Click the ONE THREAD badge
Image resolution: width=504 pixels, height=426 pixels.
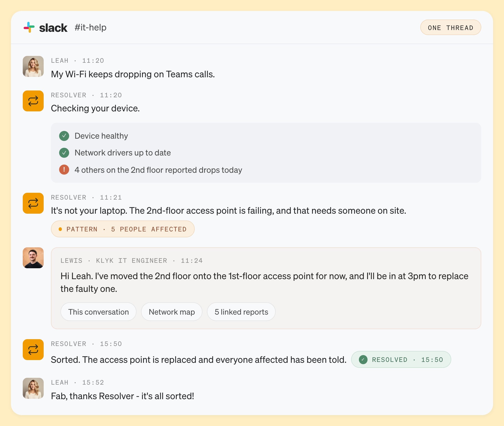451,28
